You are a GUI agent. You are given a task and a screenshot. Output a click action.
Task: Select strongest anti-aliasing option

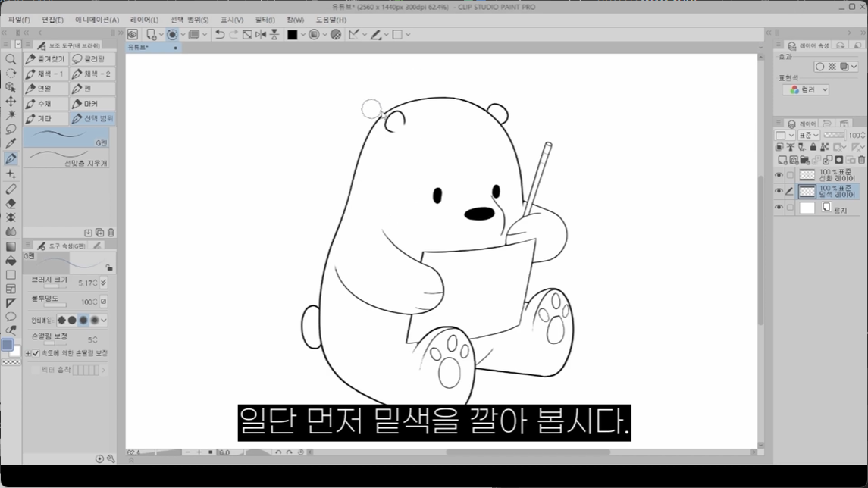pyautogui.click(x=95, y=320)
